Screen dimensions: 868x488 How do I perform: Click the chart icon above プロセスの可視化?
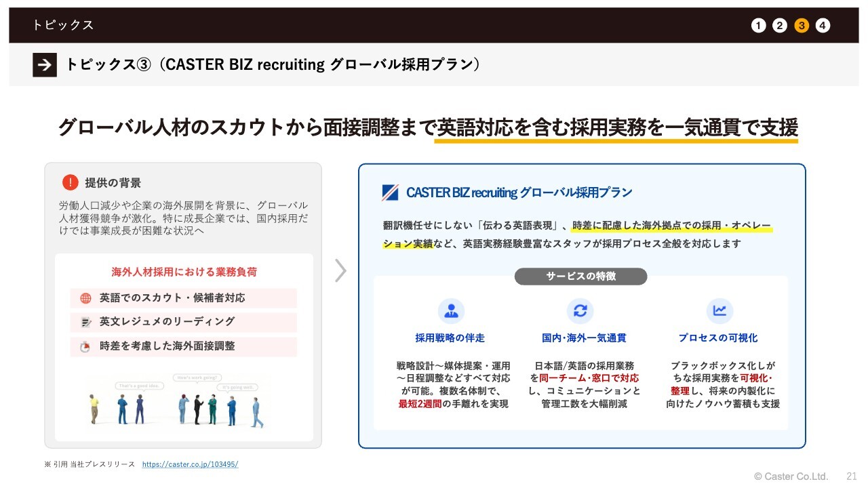719,311
